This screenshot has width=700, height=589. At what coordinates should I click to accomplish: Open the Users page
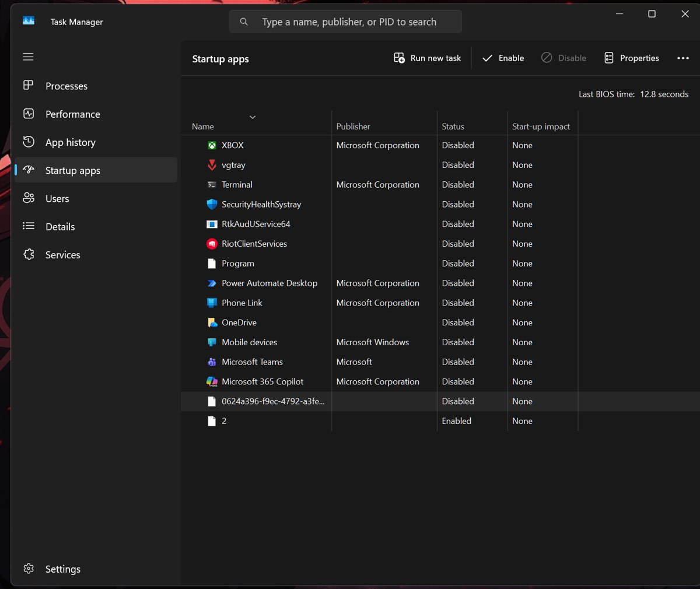tap(96, 198)
